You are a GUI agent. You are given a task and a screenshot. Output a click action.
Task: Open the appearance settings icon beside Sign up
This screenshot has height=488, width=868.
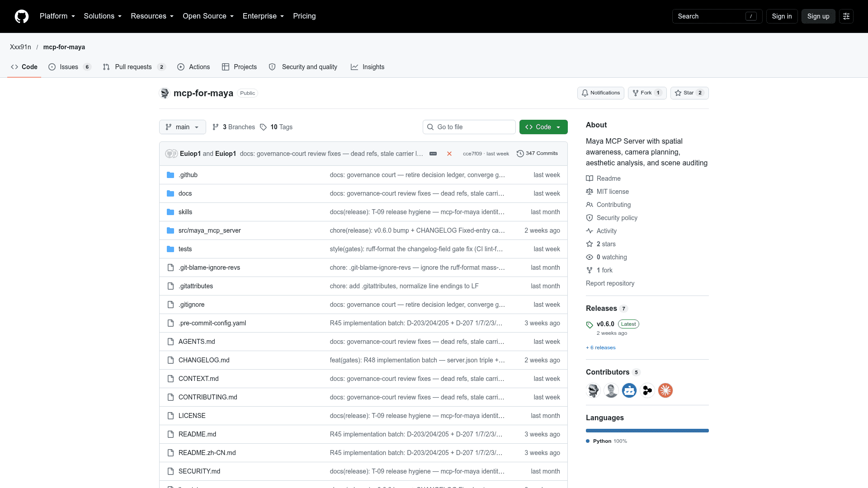[x=846, y=16]
